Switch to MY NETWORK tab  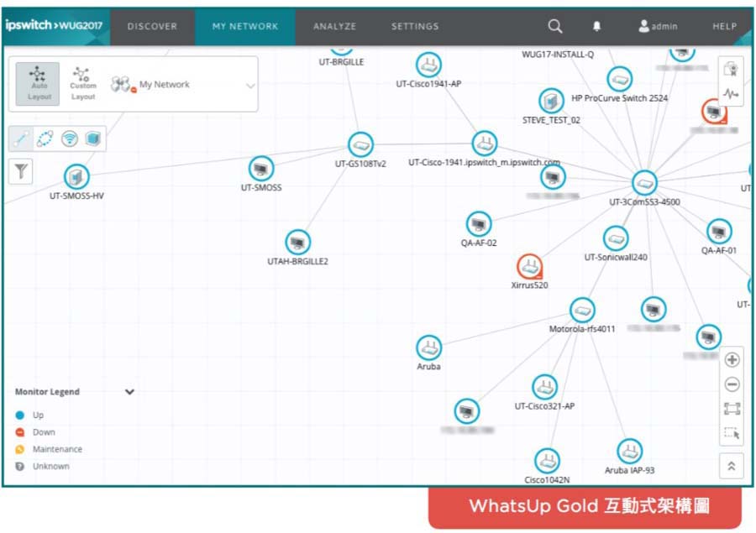point(245,27)
